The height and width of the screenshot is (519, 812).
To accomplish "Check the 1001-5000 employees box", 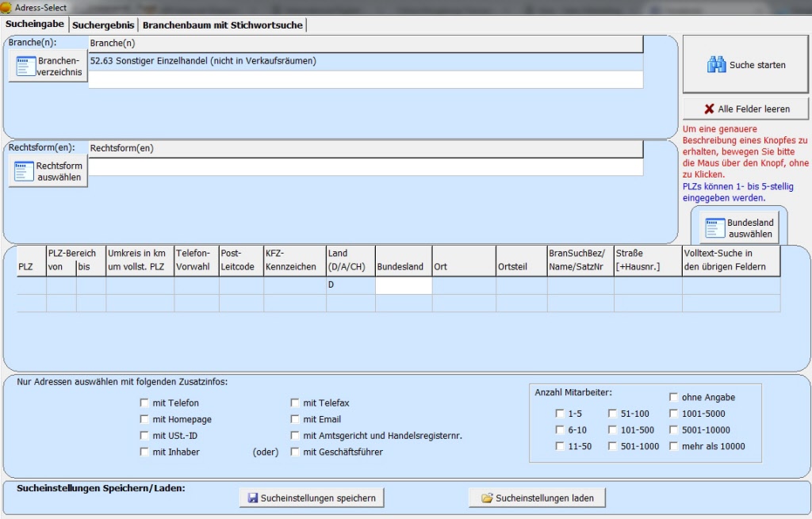I will click(x=673, y=414).
